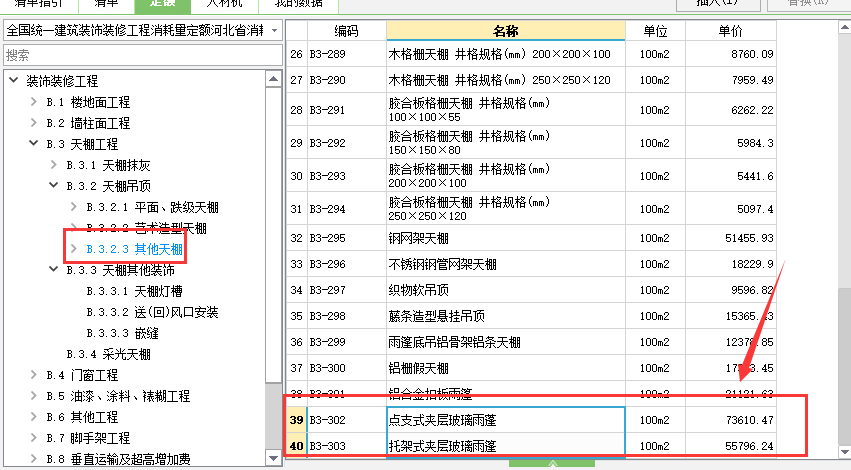This screenshot has width=851, height=470.
Task: Select B.3.2 天棚吊顶 in the tree
Action: pos(108,186)
